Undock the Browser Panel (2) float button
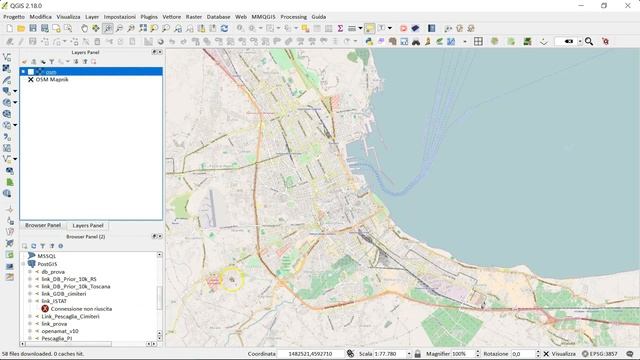This screenshot has width=640, height=360. 154,236
